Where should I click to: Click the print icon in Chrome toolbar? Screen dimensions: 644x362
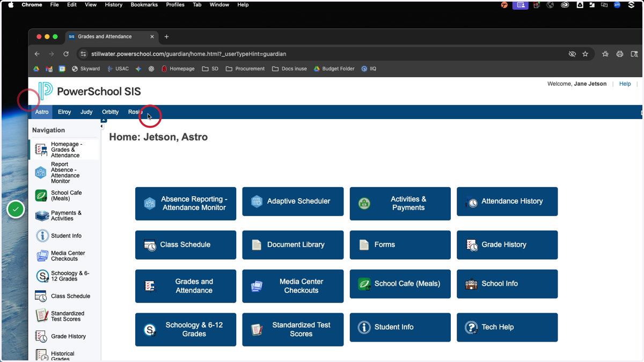pos(620,54)
